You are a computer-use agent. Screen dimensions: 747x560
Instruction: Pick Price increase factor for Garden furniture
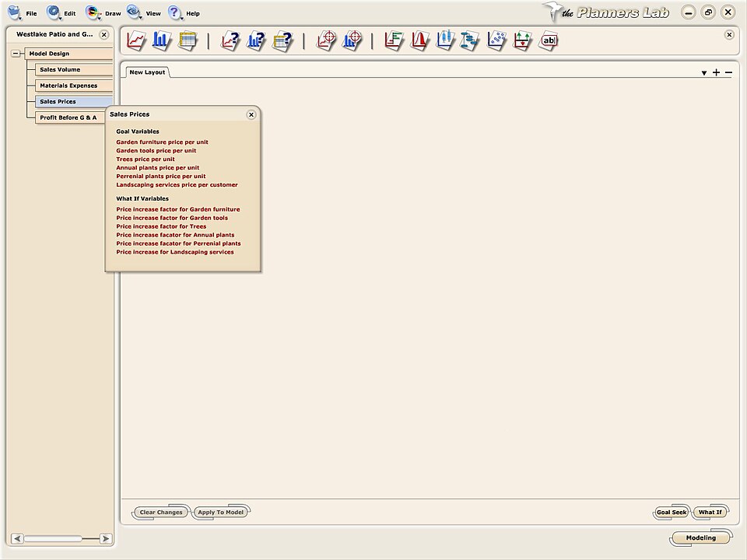click(x=177, y=209)
